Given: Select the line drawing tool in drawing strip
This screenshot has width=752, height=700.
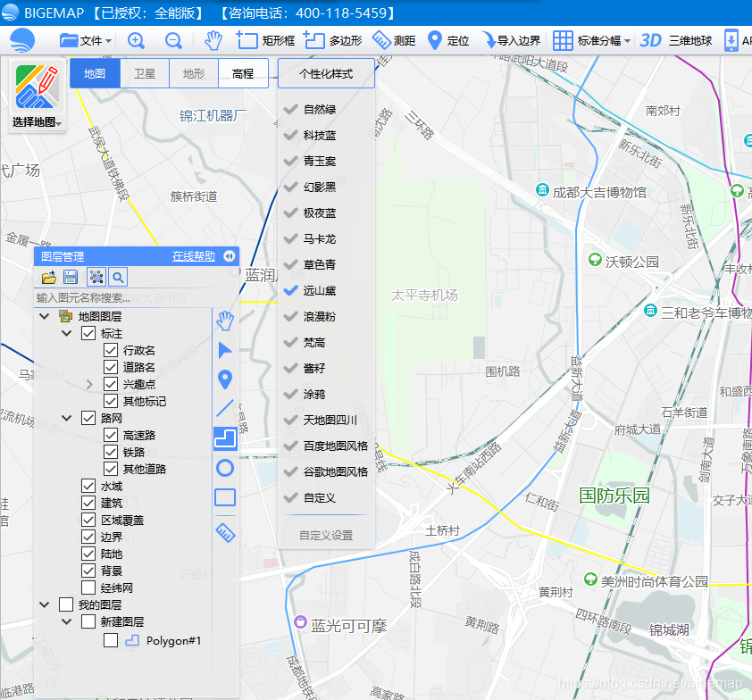Looking at the screenshot, I should (x=225, y=408).
